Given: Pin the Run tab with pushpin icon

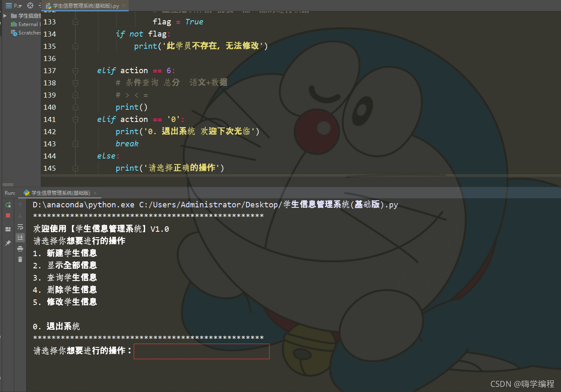Looking at the screenshot, I should [8, 243].
